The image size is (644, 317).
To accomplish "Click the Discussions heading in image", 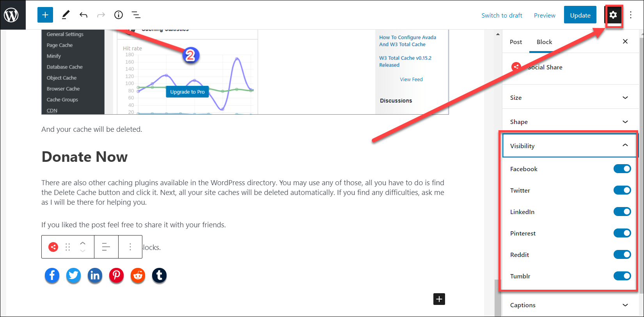I will pyautogui.click(x=396, y=101).
